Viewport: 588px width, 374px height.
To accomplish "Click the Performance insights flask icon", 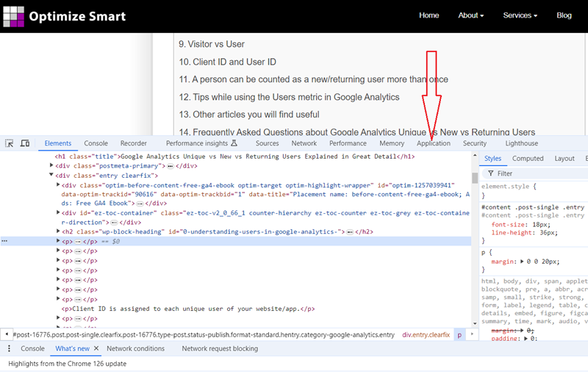I will point(234,143).
